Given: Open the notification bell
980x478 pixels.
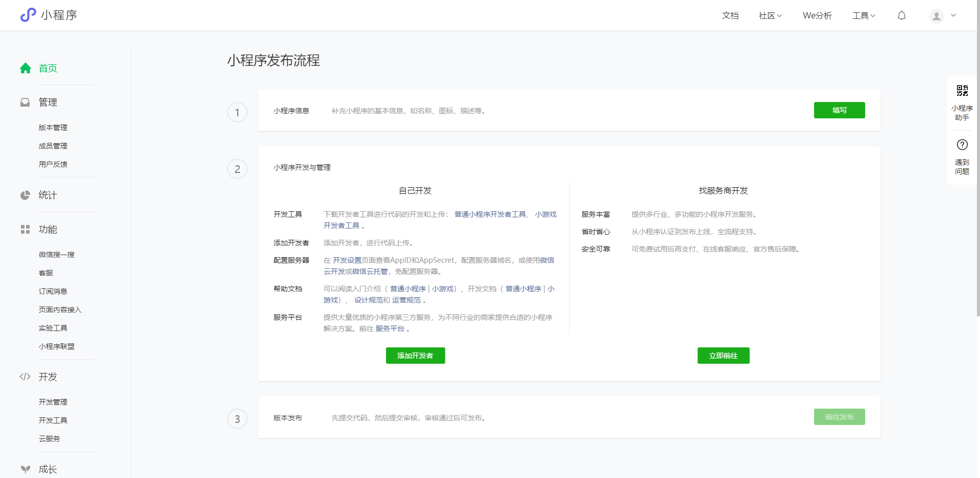Looking at the screenshot, I should pyautogui.click(x=901, y=15).
